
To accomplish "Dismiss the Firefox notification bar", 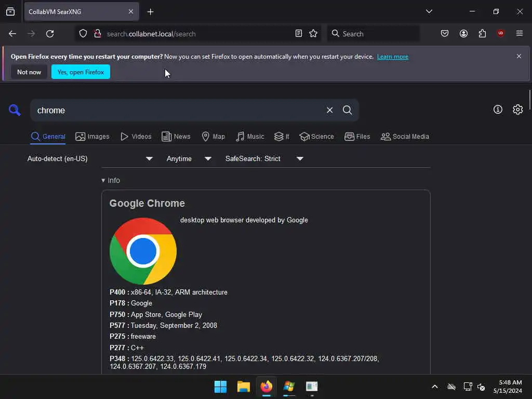I will tap(519, 56).
